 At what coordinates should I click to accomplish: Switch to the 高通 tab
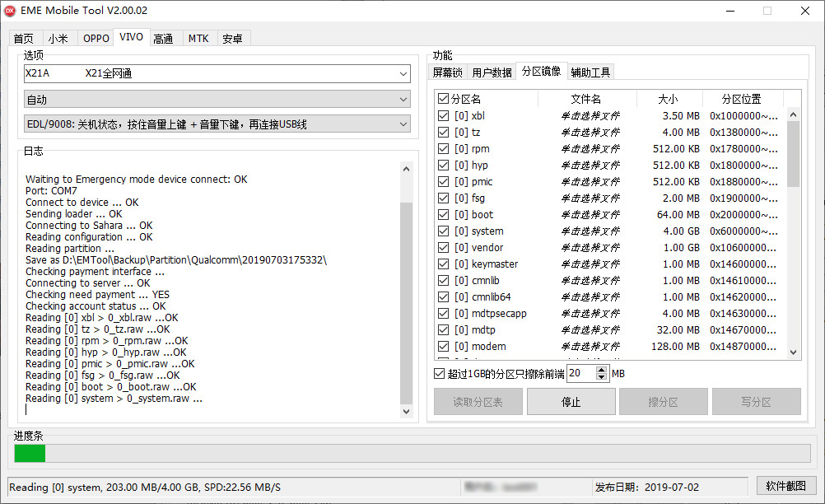163,39
